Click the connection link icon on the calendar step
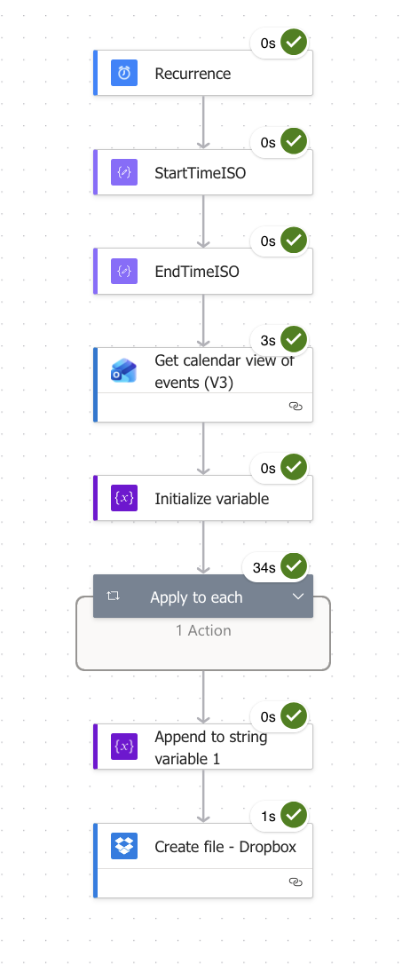 pos(296,407)
